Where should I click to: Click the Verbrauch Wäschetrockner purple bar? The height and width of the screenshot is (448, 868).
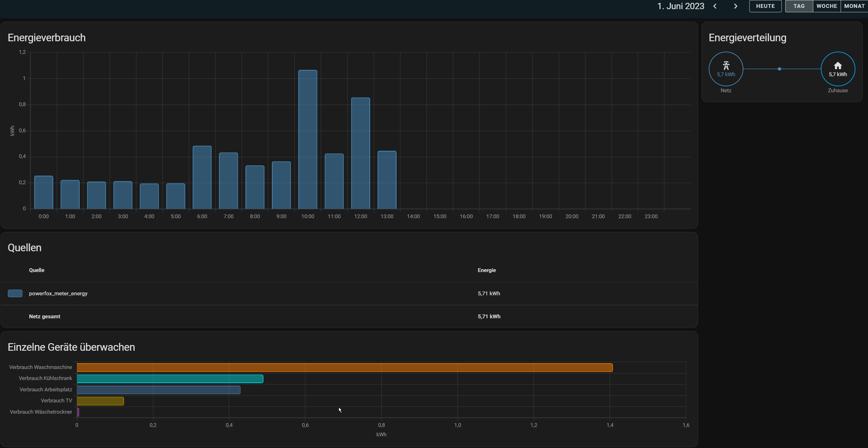point(78,412)
